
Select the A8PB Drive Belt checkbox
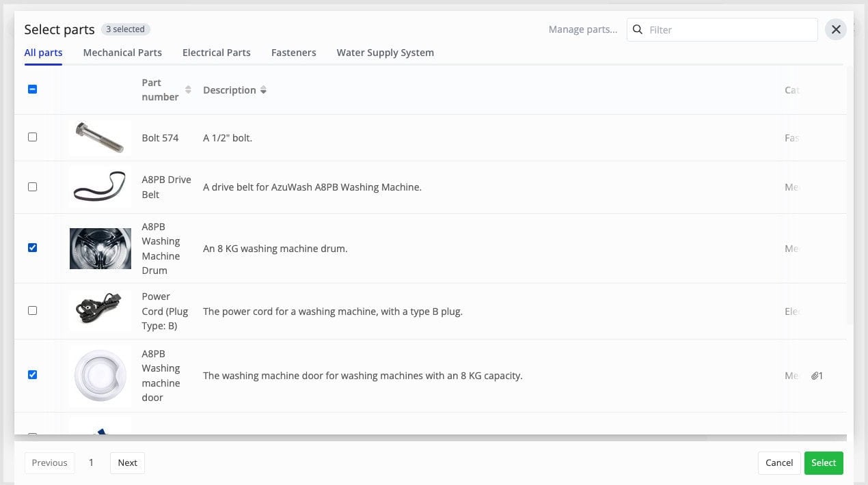coord(32,187)
